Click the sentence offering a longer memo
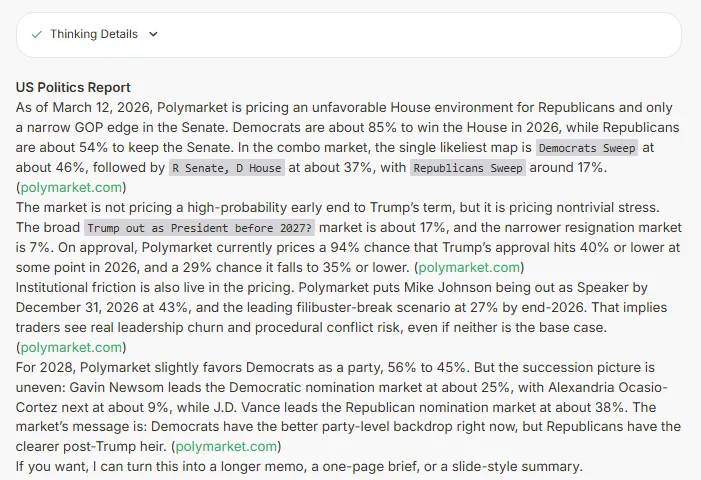This screenshot has height=480, width=701. pyautogui.click(x=299, y=467)
